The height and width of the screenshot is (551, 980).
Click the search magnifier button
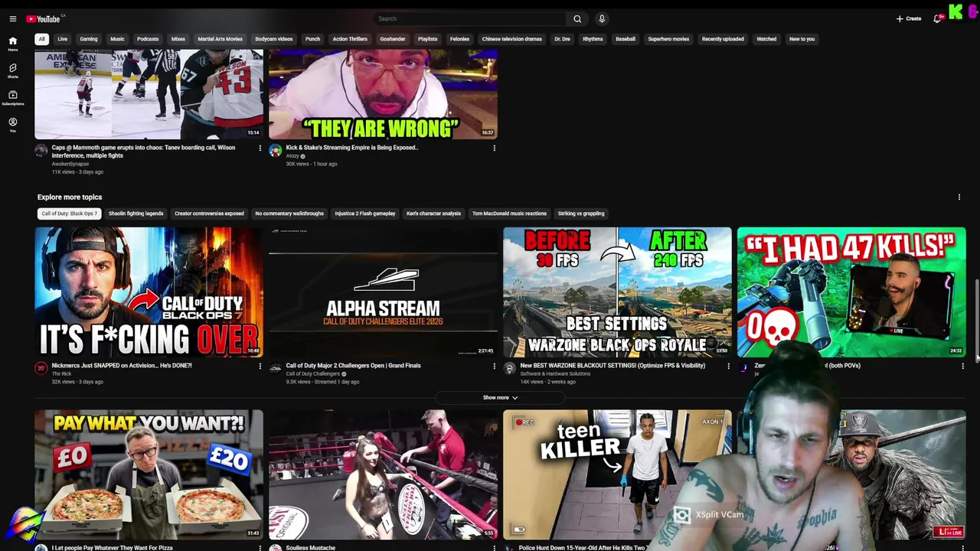point(577,19)
